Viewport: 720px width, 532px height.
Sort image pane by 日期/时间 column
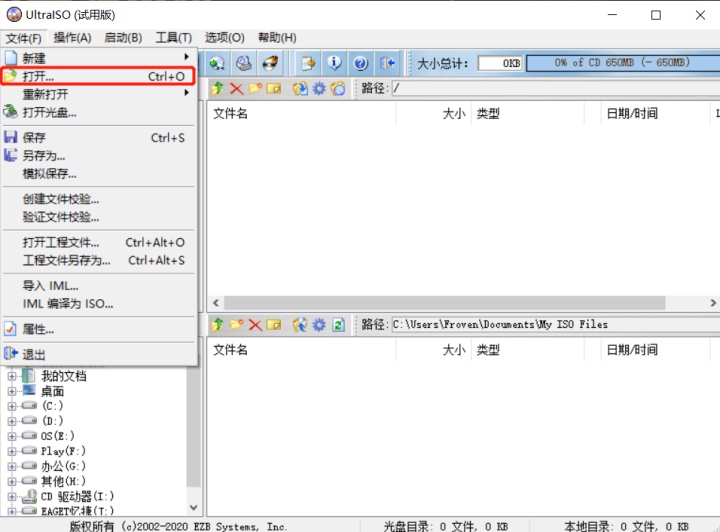click(655, 113)
